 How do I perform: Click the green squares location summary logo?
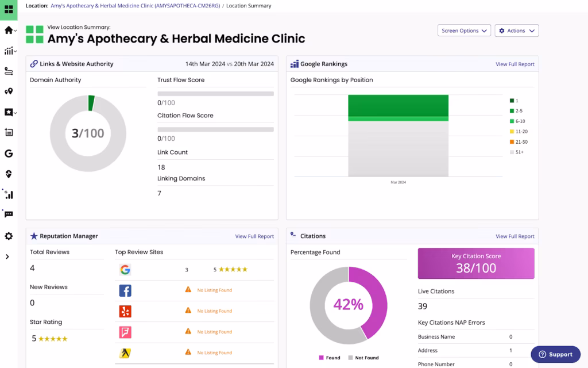coord(34,34)
